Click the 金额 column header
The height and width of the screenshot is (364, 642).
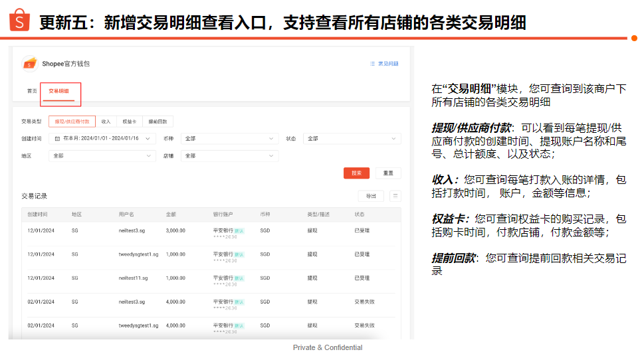click(171, 215)
